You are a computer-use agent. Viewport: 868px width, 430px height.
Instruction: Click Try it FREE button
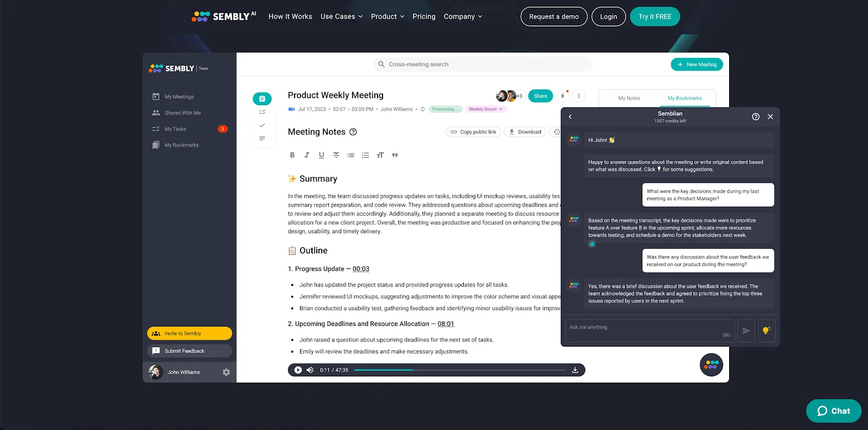click(x=655, y=16)
